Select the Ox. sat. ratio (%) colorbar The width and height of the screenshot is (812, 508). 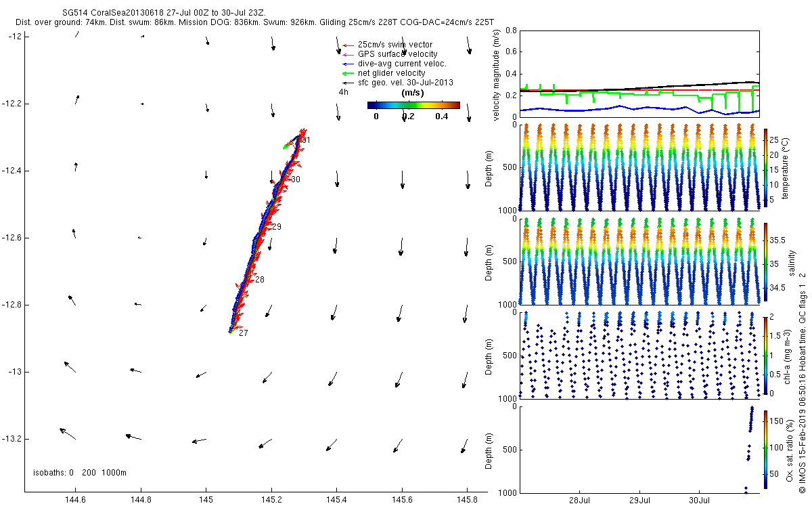[765, 449]
